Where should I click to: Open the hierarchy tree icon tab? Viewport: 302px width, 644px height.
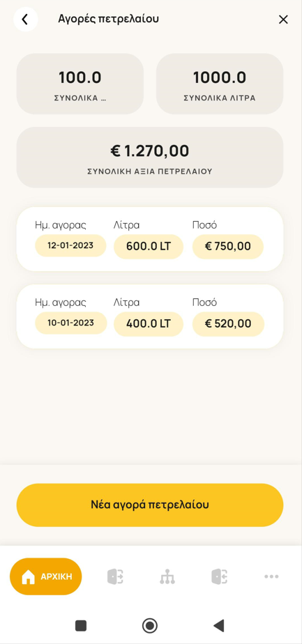point(167,576)
